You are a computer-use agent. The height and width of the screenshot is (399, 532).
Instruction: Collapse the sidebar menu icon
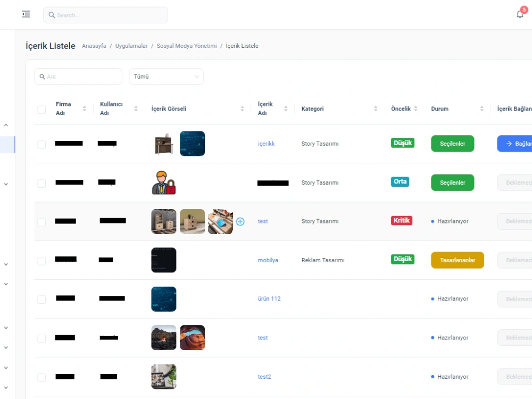click(x=26, y=14)
